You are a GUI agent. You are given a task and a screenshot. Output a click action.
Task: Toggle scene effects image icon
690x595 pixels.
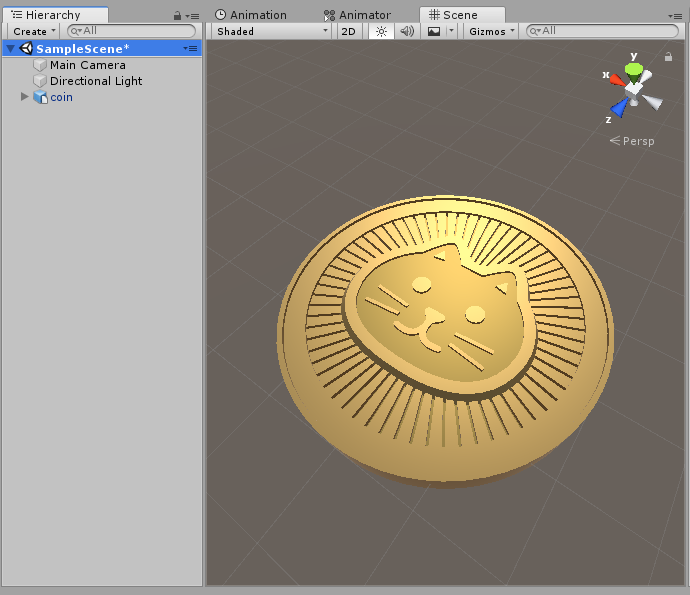click(x=434, y=31)
